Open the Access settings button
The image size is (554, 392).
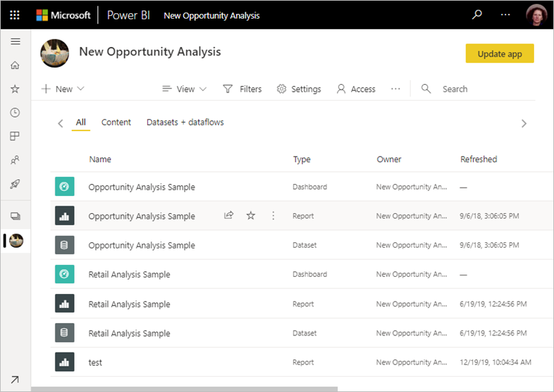point(356,89)
